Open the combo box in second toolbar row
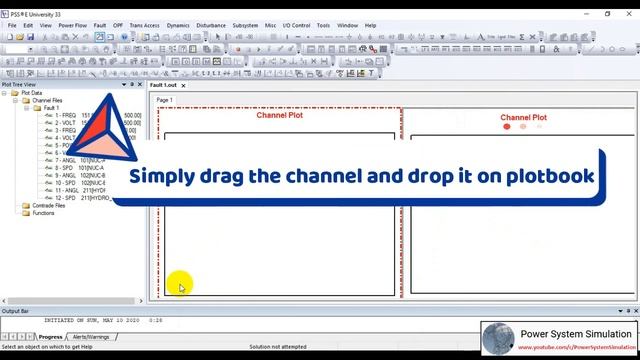640x360 pixels. [30, 49]
